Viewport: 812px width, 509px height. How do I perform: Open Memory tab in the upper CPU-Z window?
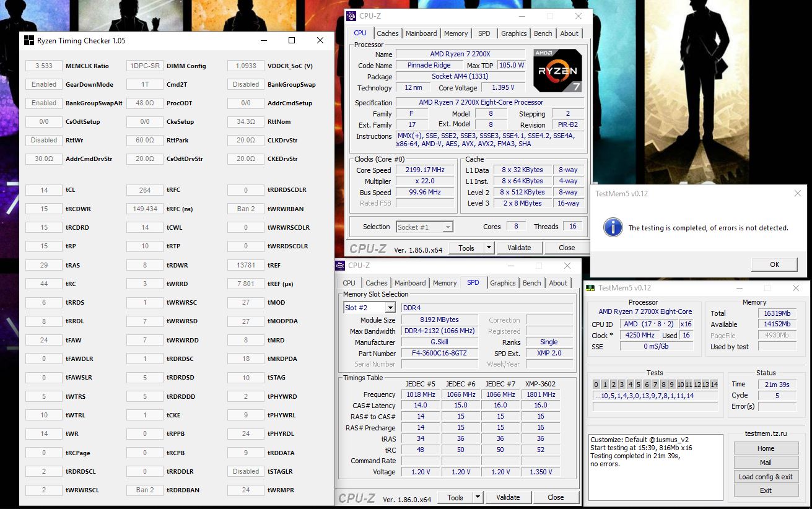(456, 33)
